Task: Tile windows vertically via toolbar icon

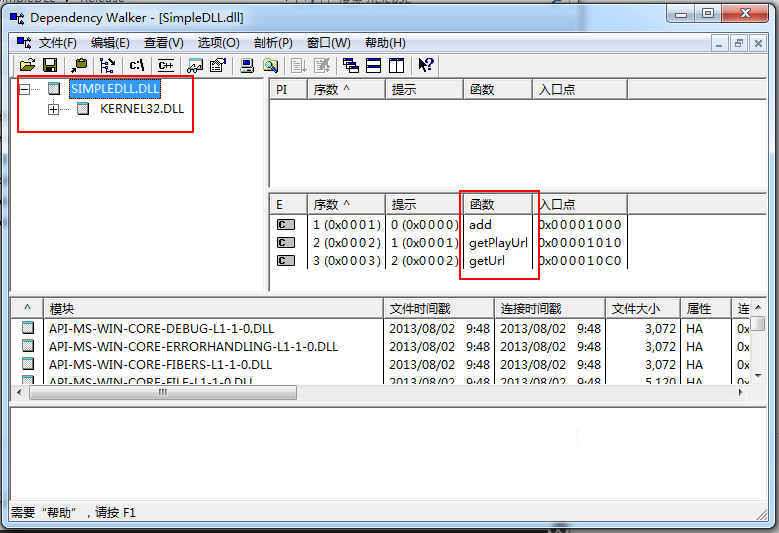Action: click(396, 65)
